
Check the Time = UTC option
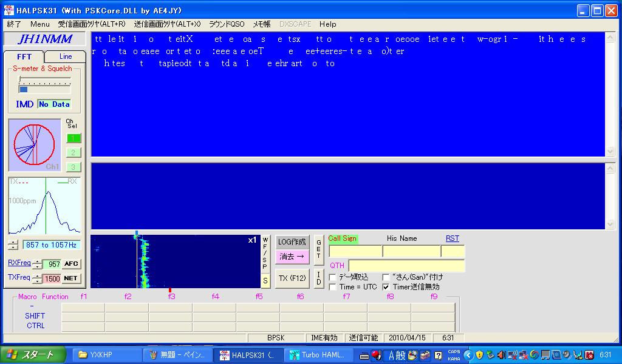click(x=333, y=287)
